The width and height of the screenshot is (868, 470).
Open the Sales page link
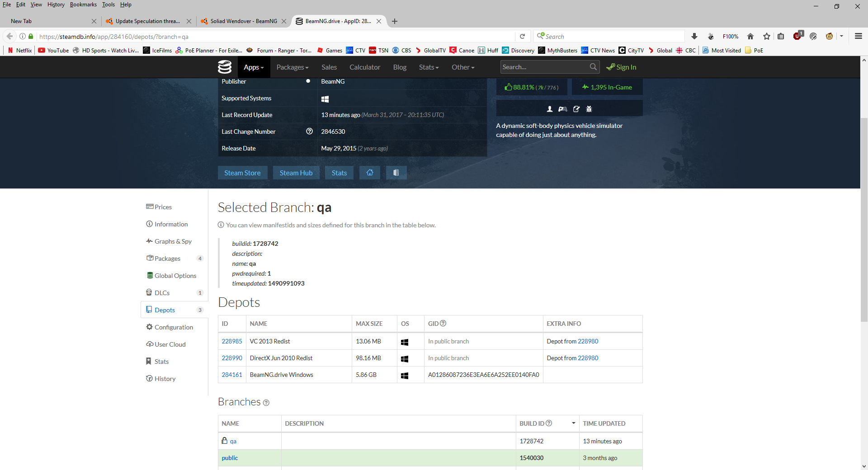[329, 67]
